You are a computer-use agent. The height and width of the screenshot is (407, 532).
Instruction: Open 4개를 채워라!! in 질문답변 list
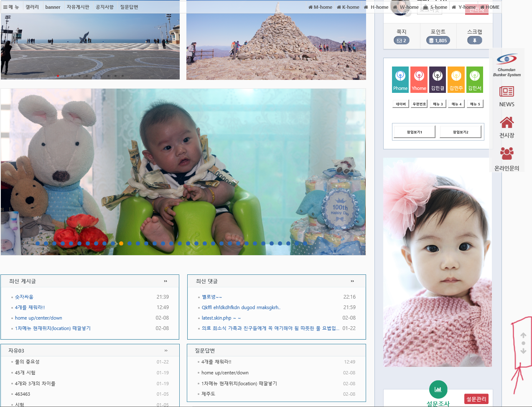click(x=216, y=362)
